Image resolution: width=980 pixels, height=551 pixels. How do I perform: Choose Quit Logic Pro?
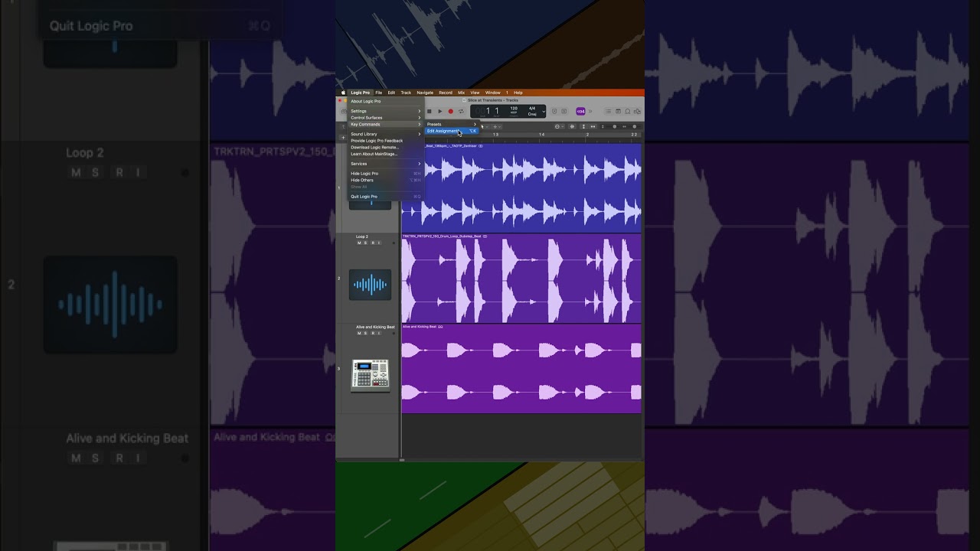pyautogui.click(x=386, y=197)
